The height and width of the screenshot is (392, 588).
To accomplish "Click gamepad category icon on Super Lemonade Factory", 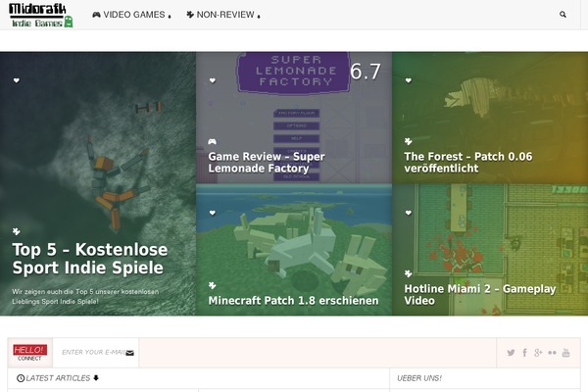I will pos(213,141).
